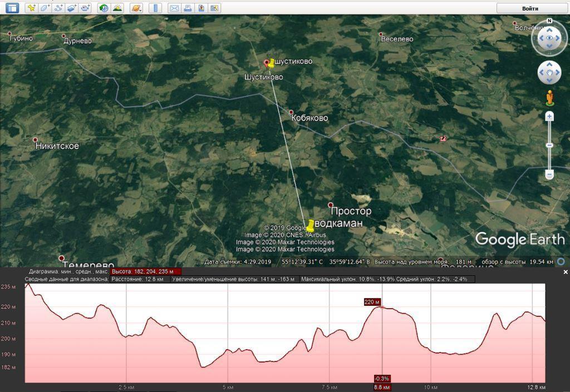This screenshot has width=570, height=392.
Task: Click the yellow шустиково pushpin
Action: (272, 63)
